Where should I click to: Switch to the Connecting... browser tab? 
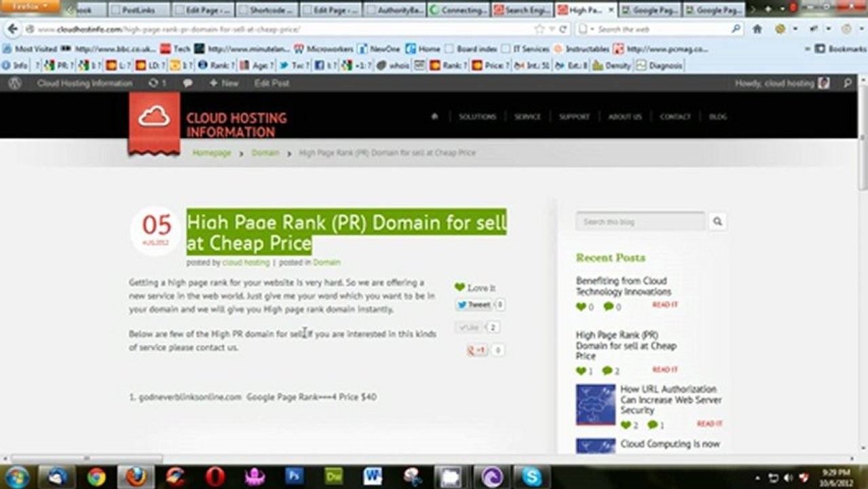coord(459,10)
